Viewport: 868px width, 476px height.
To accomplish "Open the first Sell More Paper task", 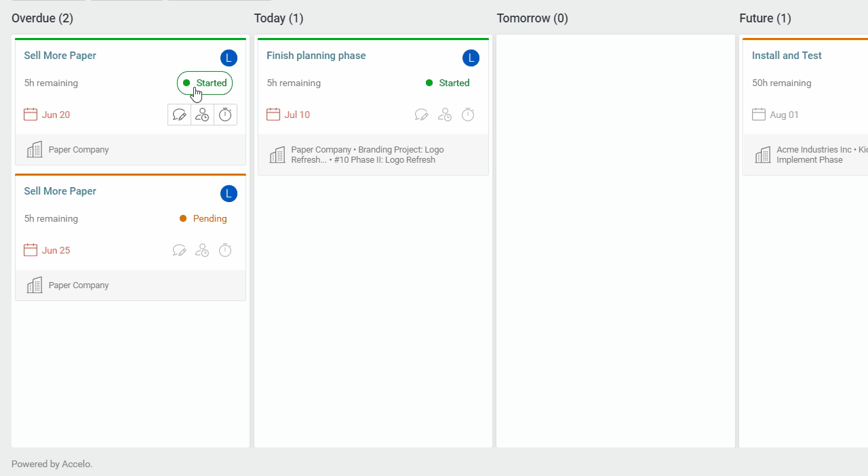I will (x=60, y=56).
